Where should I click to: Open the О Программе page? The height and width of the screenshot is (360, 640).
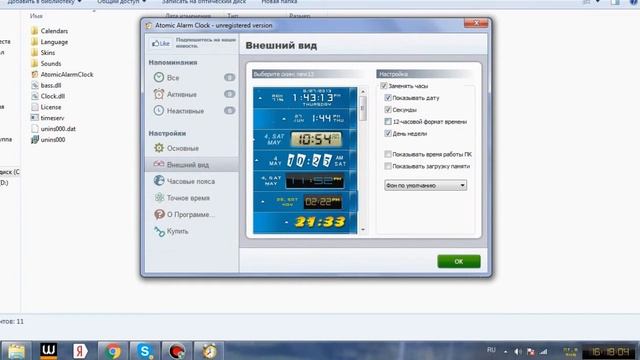pos(192,214)
